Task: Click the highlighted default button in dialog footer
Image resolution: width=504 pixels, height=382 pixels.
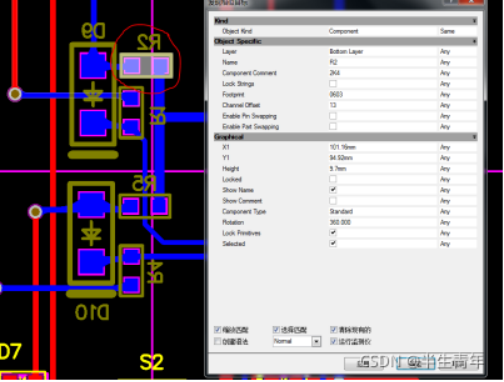Action: coord(416,363)
